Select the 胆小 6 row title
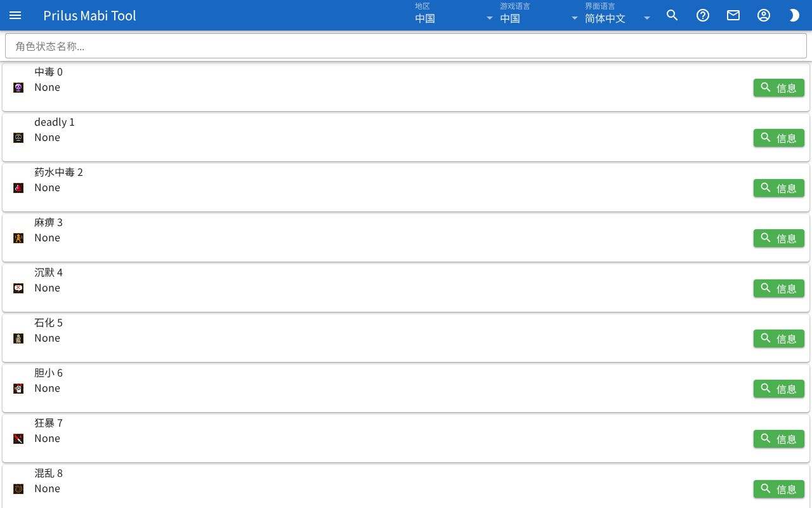 pos(48,373)
